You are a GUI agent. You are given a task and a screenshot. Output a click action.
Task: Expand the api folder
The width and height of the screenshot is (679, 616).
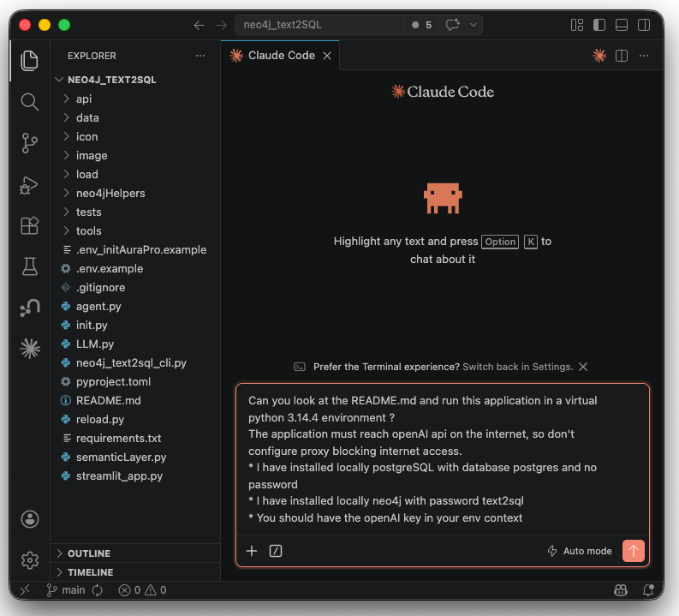point(135,99)
